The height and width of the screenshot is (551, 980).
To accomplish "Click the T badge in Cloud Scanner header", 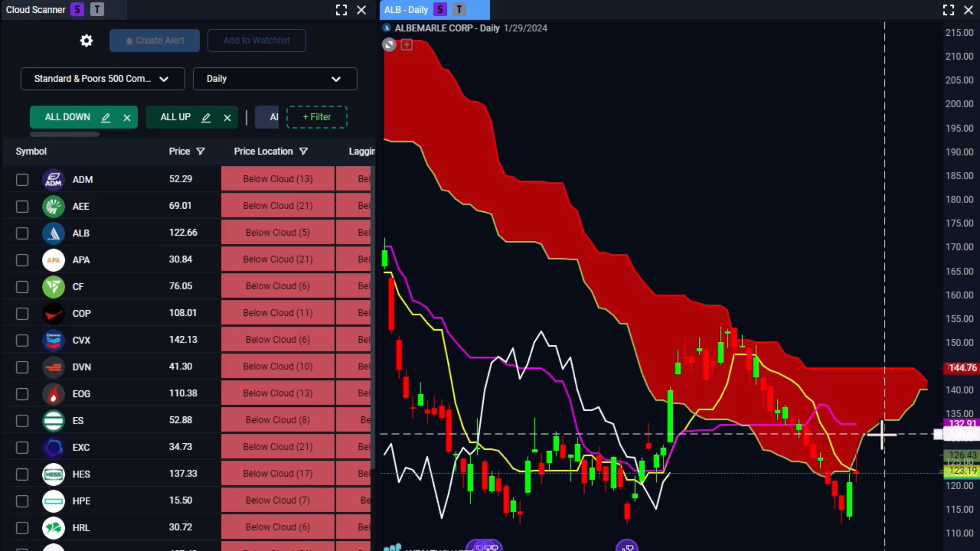I will [97, 10].
